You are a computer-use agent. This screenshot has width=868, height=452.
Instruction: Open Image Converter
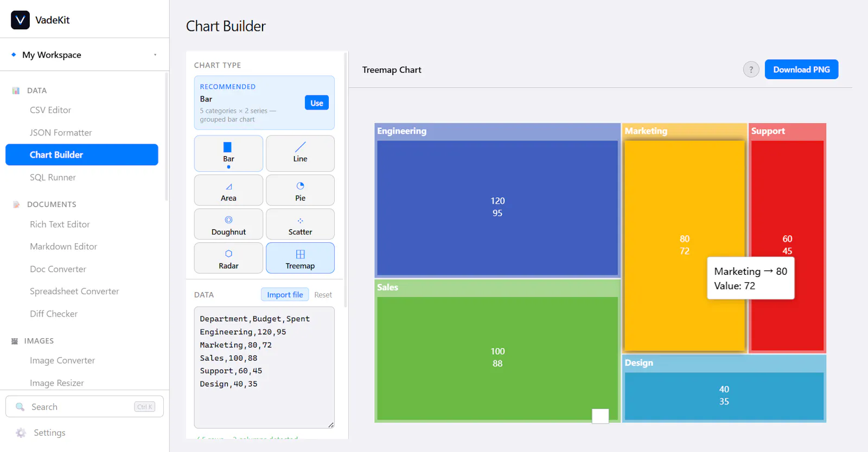[62, 360]
